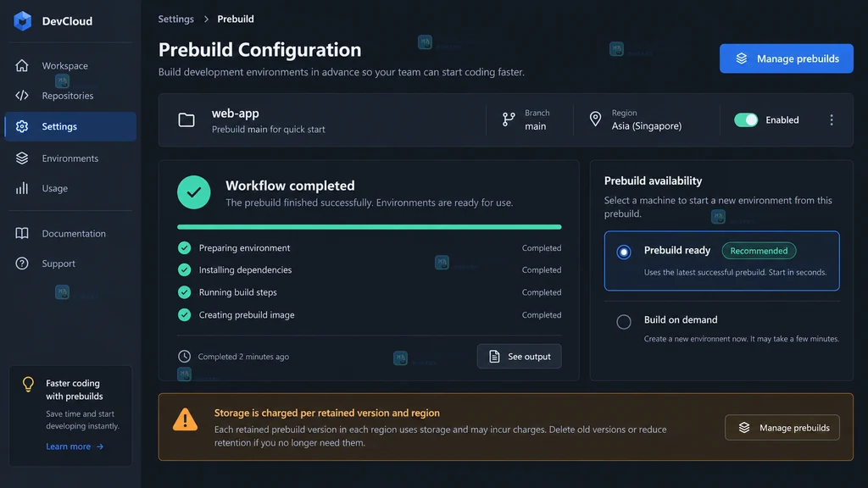Click the web-app folder icon

186,120
